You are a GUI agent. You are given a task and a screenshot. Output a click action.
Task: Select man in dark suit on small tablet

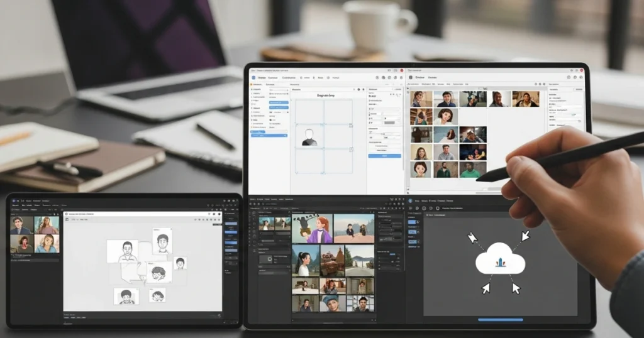click(22, 225)
